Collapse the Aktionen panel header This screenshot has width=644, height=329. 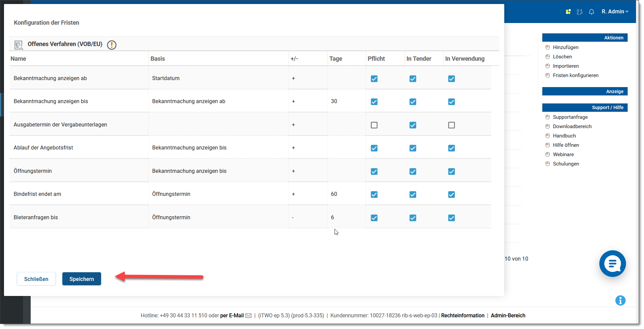585,38
